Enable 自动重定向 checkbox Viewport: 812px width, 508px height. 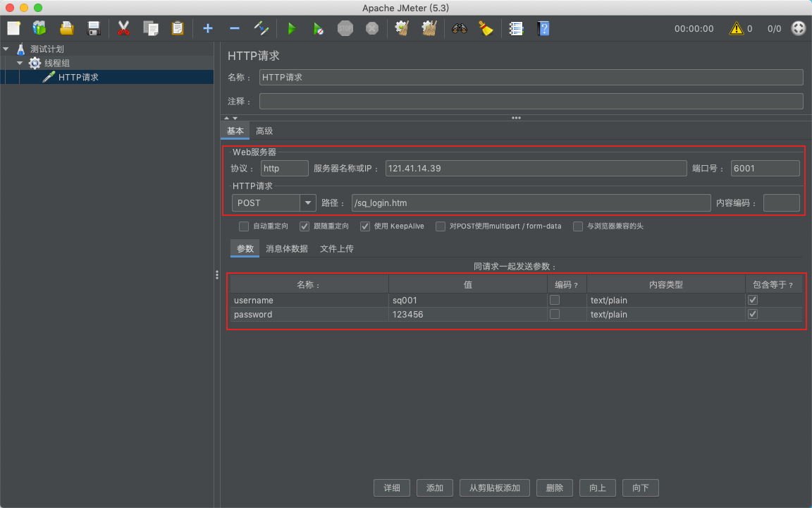243,226
